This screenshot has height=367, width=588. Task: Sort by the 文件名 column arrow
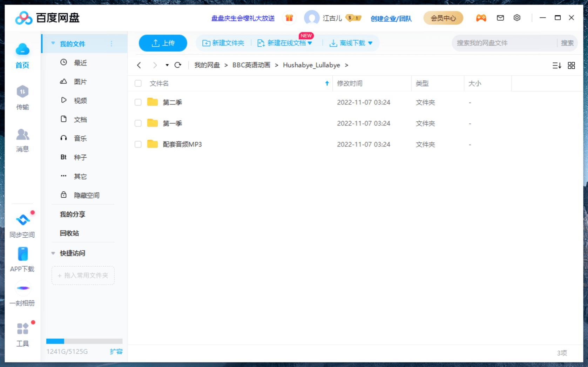[327, 83]
